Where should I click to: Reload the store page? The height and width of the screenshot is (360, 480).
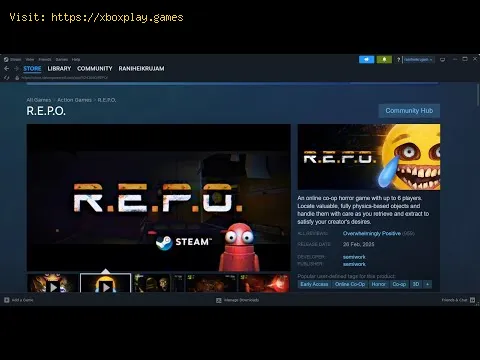[7, 78]
